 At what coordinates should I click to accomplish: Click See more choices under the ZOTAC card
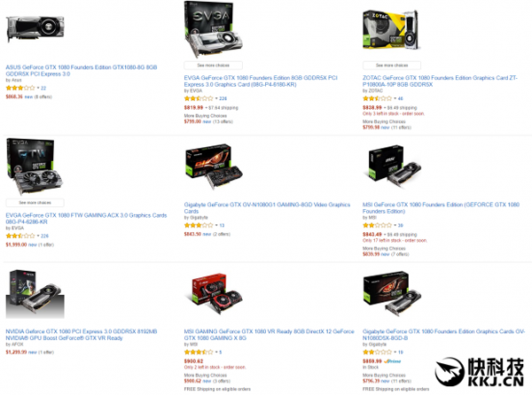pos(392,65)
